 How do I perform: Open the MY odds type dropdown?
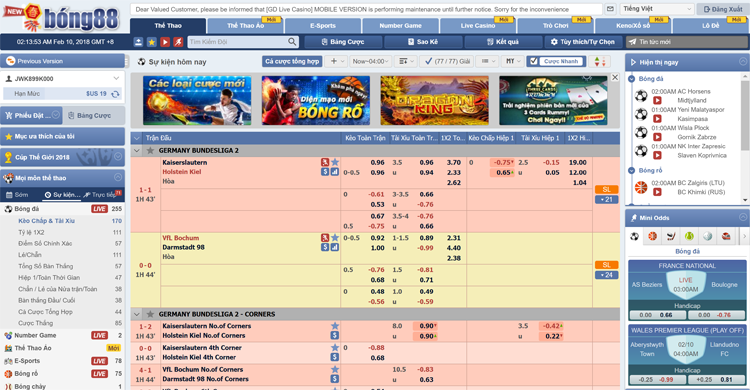coord(513,61)
